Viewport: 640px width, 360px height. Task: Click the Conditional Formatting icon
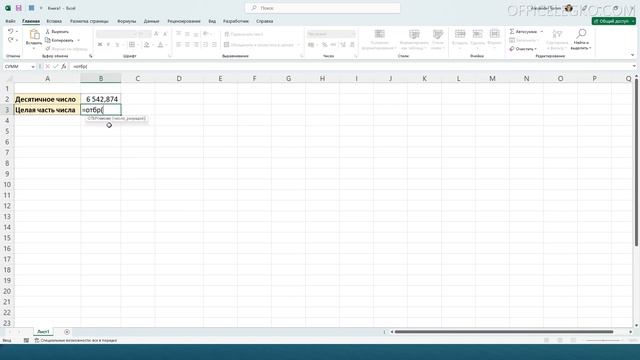(380, 34)
